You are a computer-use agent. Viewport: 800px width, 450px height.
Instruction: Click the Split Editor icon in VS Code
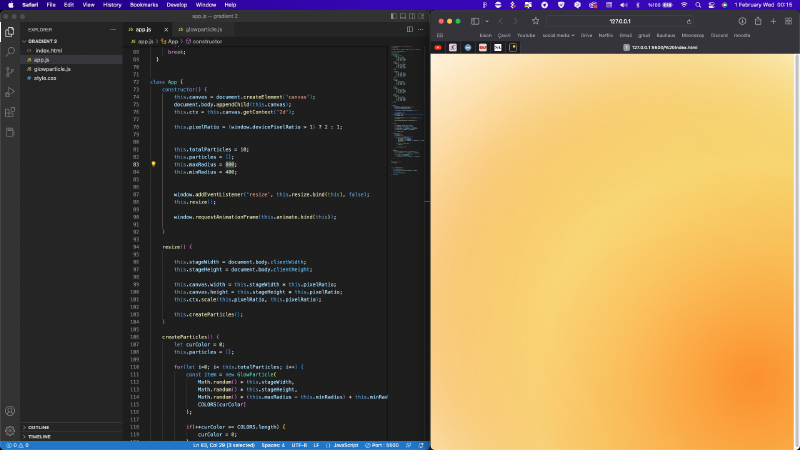point(410,30)
